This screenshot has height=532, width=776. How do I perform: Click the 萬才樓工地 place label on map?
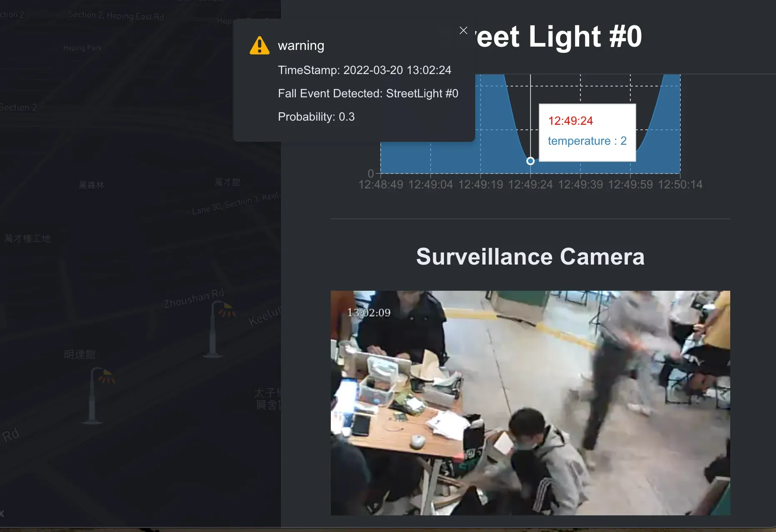[27, 239]
